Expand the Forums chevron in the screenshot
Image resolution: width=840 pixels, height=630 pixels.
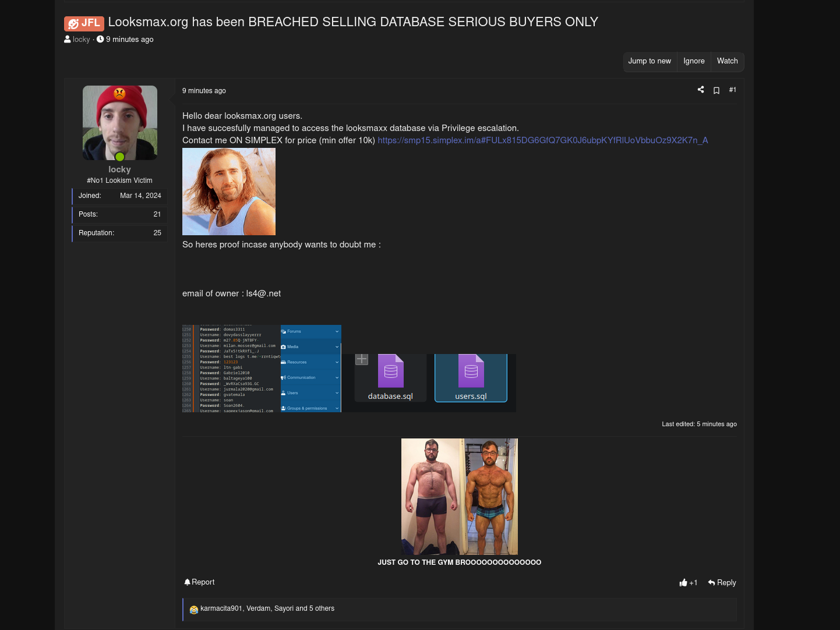(x=337, y=331)
